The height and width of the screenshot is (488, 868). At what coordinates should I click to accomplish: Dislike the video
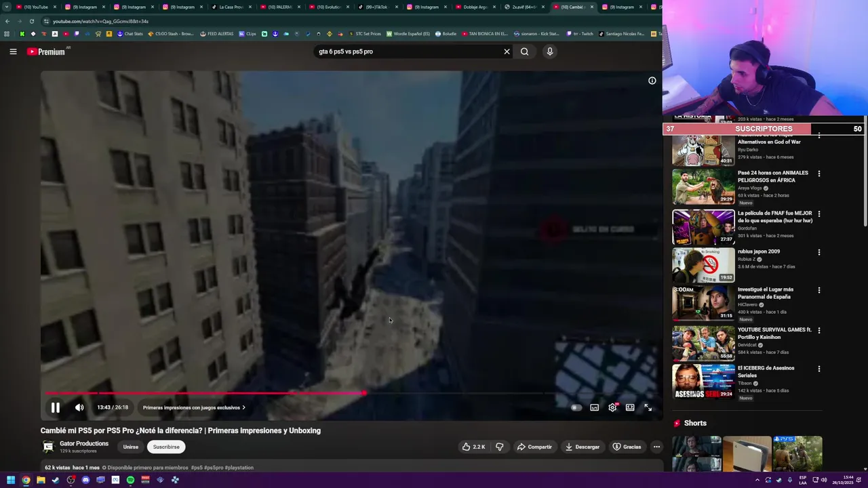click(x=500, y=447)
